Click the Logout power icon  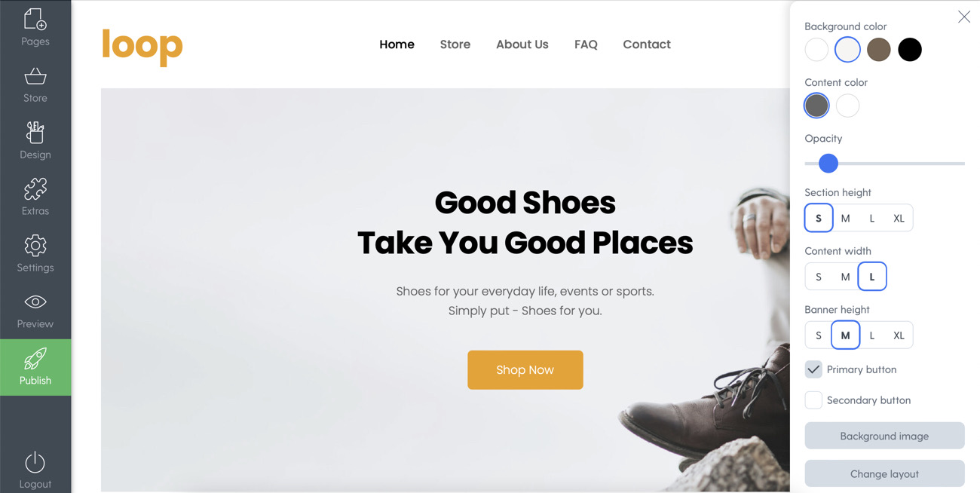click(35, 462)
